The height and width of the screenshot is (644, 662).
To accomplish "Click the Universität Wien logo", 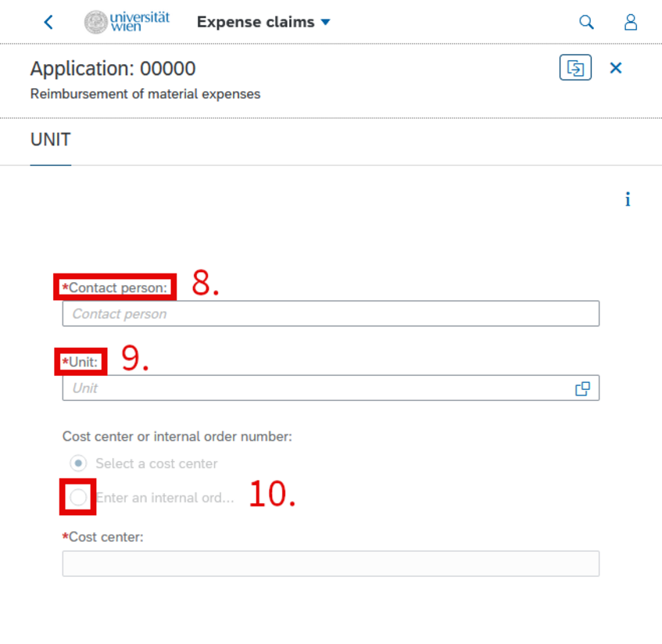I will [127, 22].
